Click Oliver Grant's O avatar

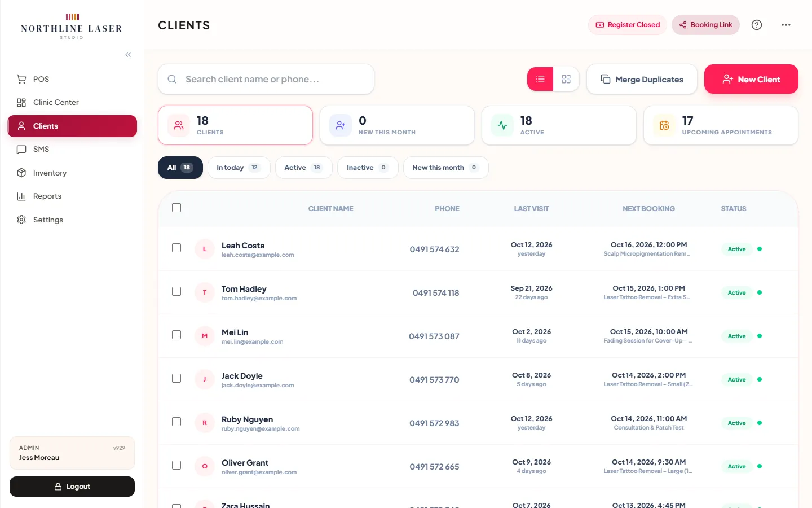[205, 466]
